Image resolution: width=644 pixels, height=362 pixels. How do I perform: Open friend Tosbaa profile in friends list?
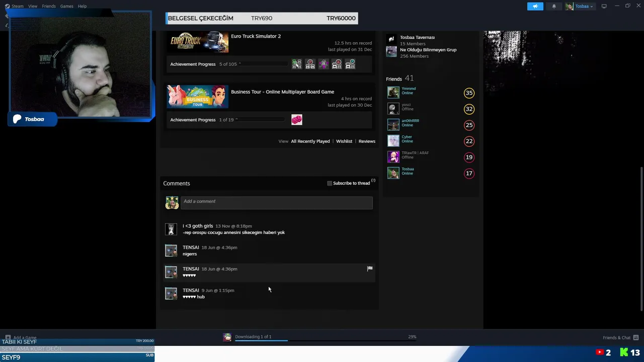408,169
